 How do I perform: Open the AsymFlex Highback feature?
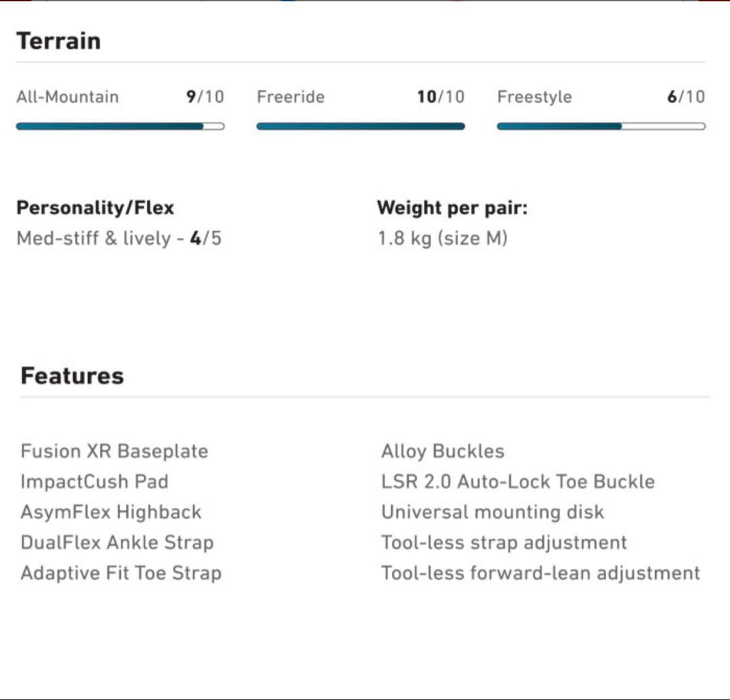111,512
